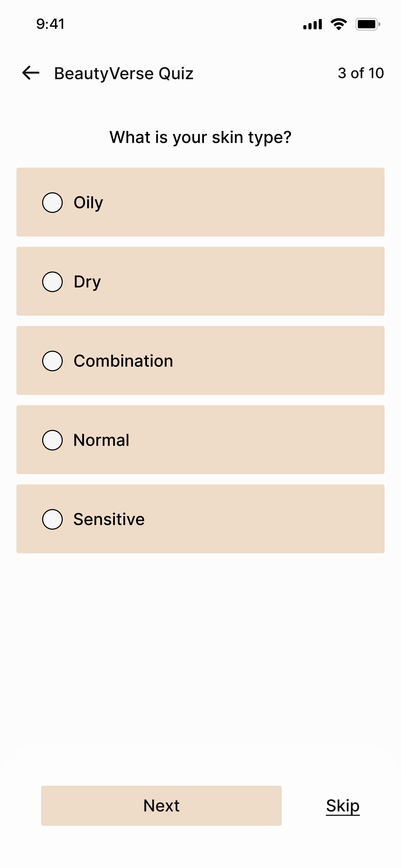The width and height of the screenshot is (401, 868).
Task: Tap the Sensitive option label text
Action: [109, 519]
